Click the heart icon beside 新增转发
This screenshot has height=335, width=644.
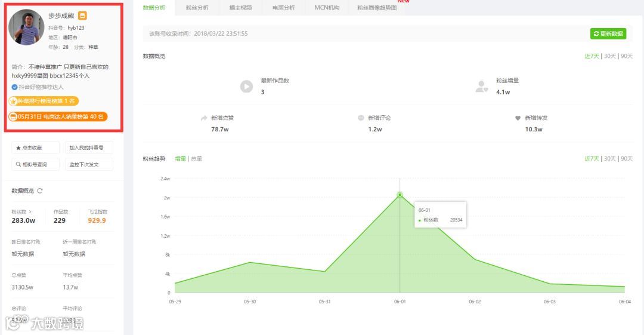coord(518,118)
